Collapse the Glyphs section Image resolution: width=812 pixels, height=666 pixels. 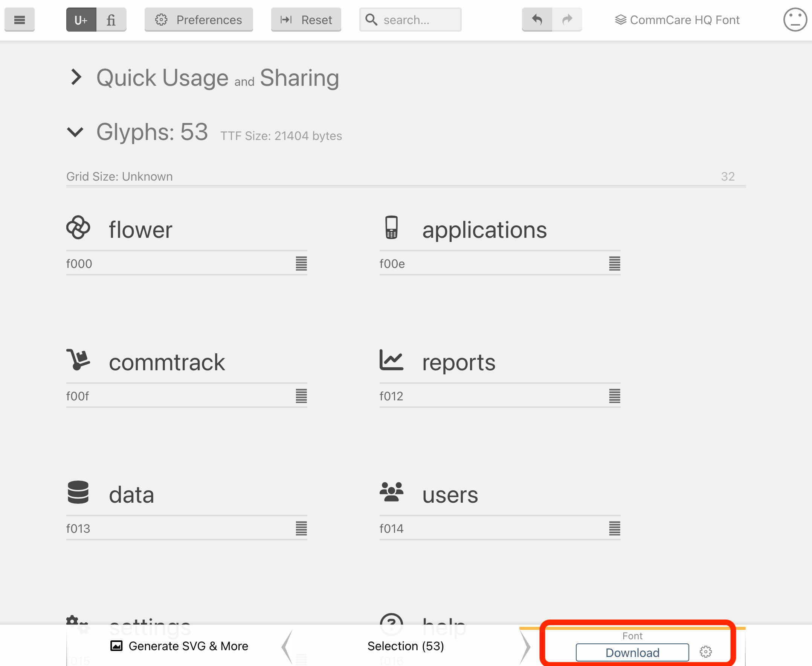tap(75, 132)
